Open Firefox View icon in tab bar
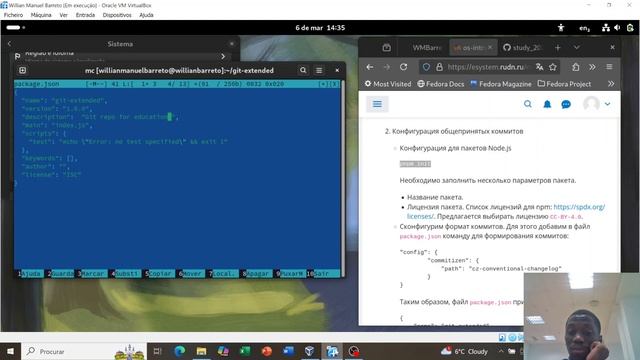 387,48
